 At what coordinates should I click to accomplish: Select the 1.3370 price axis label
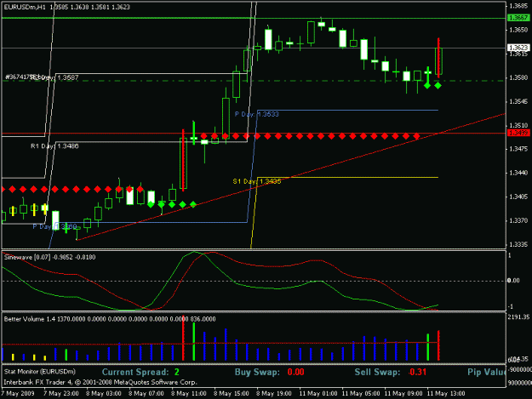[x=518, y=220]
